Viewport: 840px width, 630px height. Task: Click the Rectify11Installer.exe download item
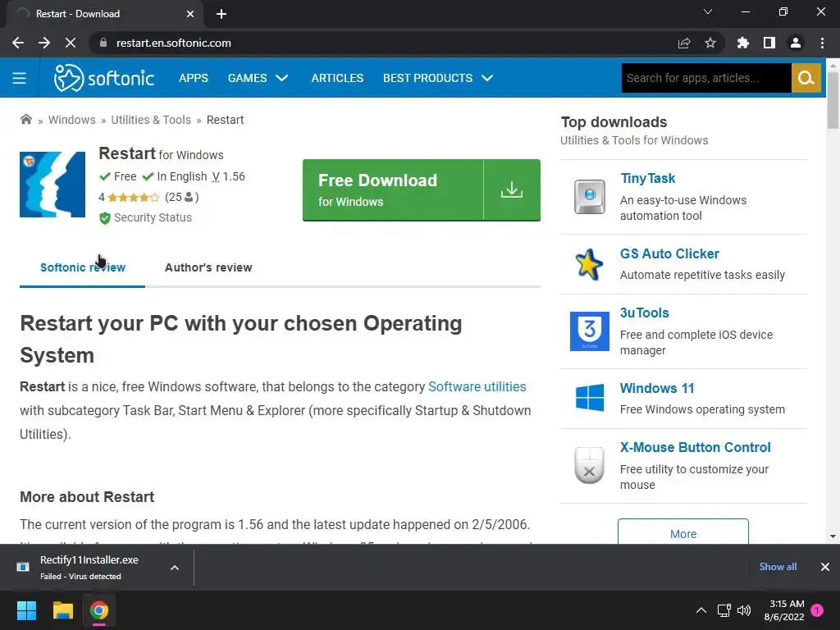tap(89, 568)
